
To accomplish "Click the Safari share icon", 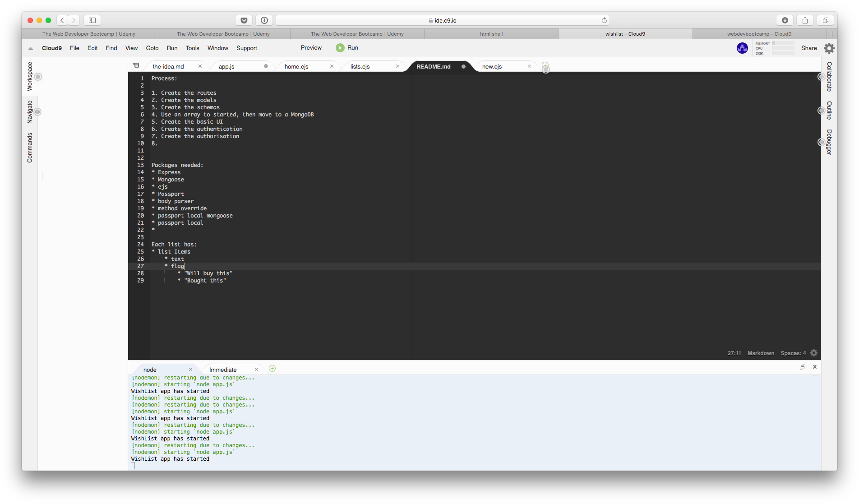I will click(805, 20).
